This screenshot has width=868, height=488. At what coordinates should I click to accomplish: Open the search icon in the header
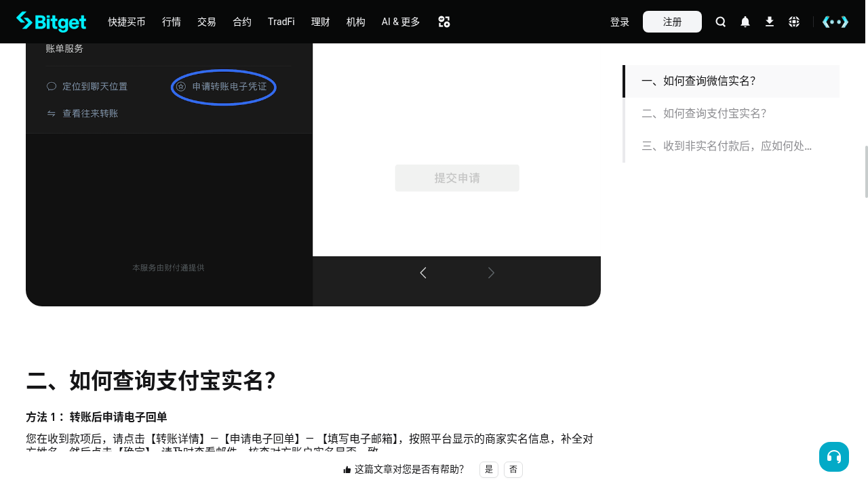(x=721, y=22)
